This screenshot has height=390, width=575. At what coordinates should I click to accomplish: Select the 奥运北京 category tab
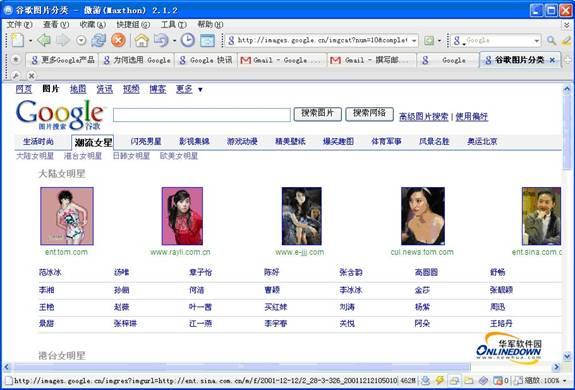pos(482,141)
